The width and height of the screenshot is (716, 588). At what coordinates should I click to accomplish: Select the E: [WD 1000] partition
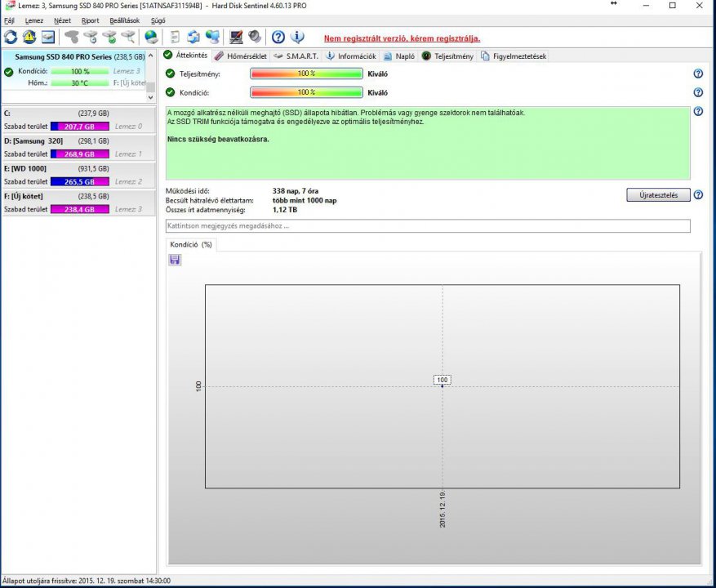coord(78,176)
